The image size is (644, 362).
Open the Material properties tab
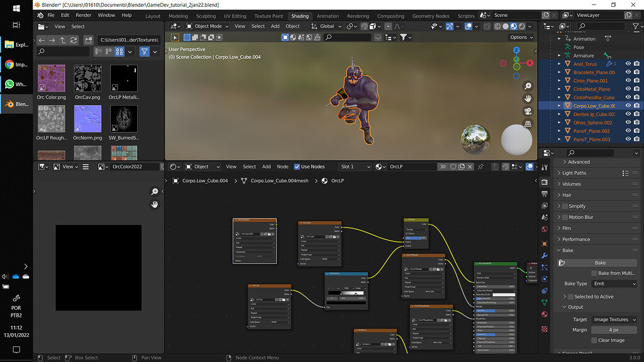545,314
